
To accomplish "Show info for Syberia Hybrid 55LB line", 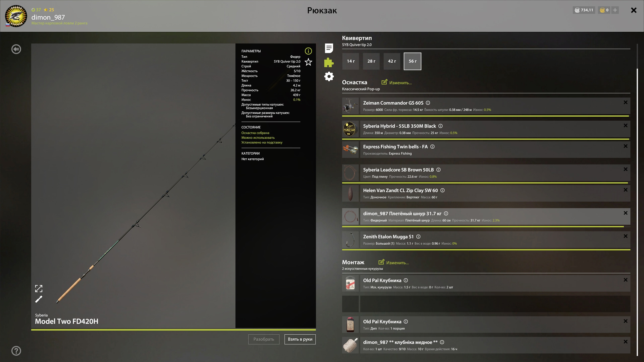I will 440,126.
